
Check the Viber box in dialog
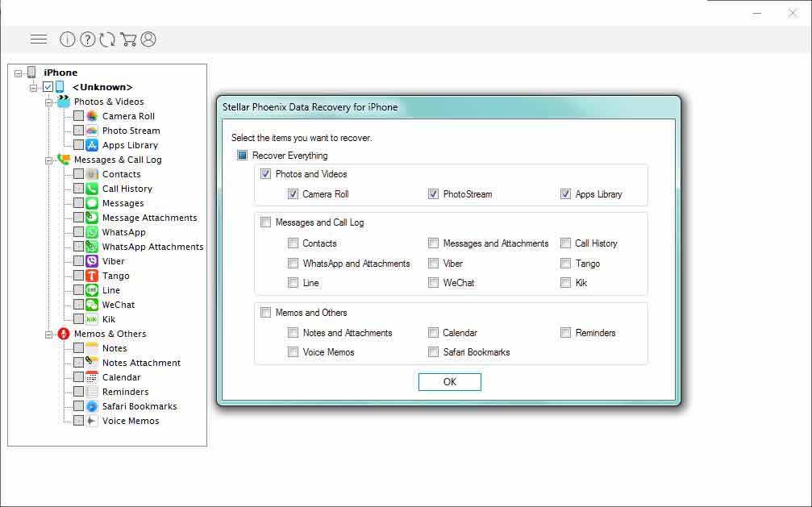[x=433, y=263]
